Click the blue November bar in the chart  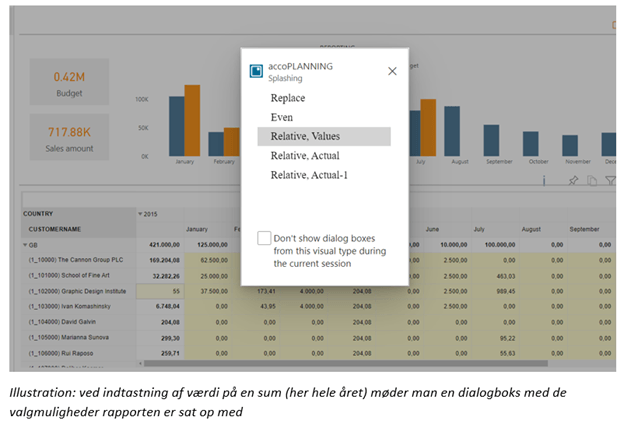[570, 146]
